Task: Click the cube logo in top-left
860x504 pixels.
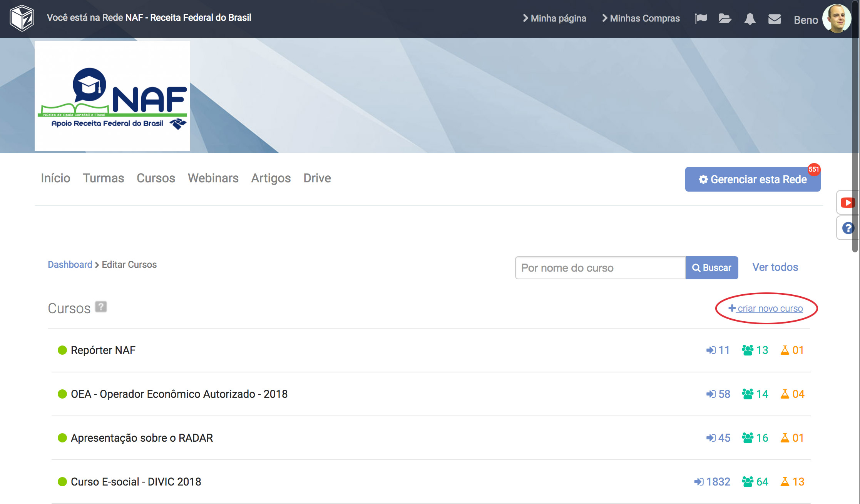Action: pyautogui.click(x=22, y=18)
